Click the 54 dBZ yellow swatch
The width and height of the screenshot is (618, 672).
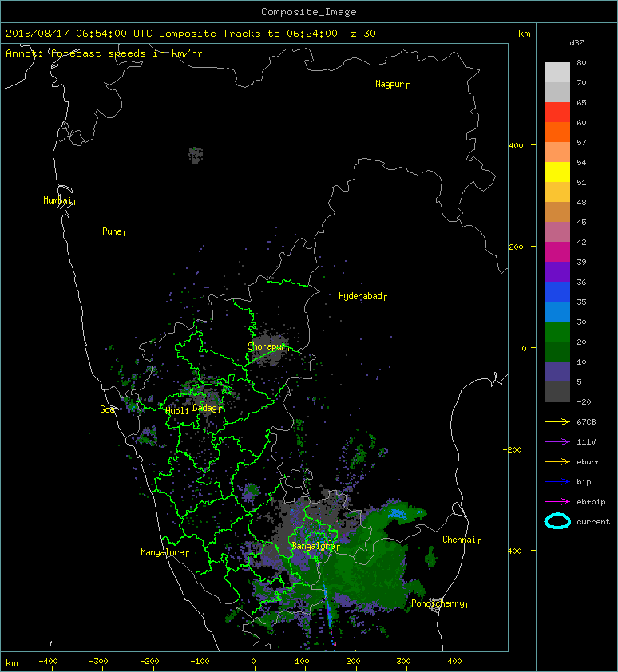pyautogui.click(x=557, y=172)
